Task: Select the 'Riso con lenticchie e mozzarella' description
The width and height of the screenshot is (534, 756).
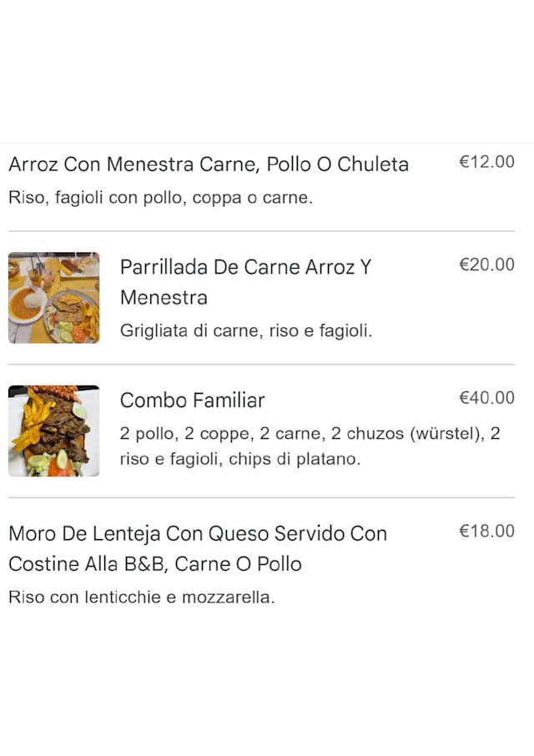Action: click(141, 597)
